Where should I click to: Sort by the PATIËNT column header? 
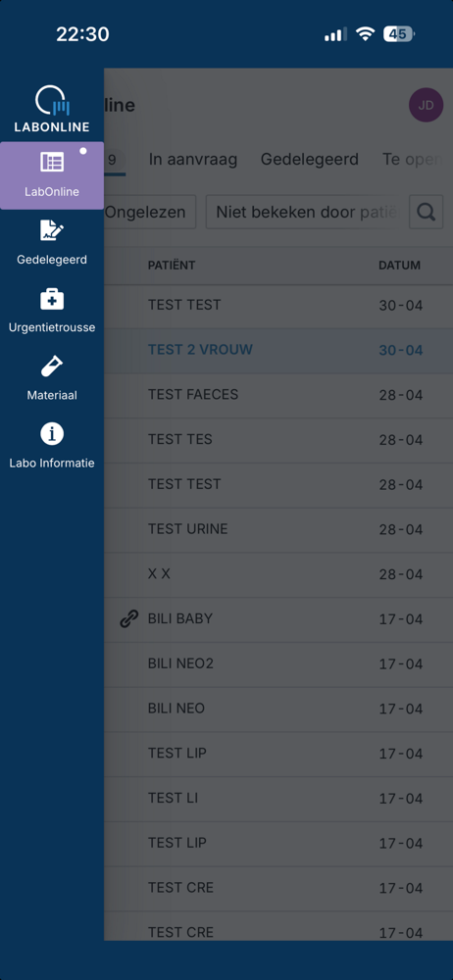tap(172, 265)
